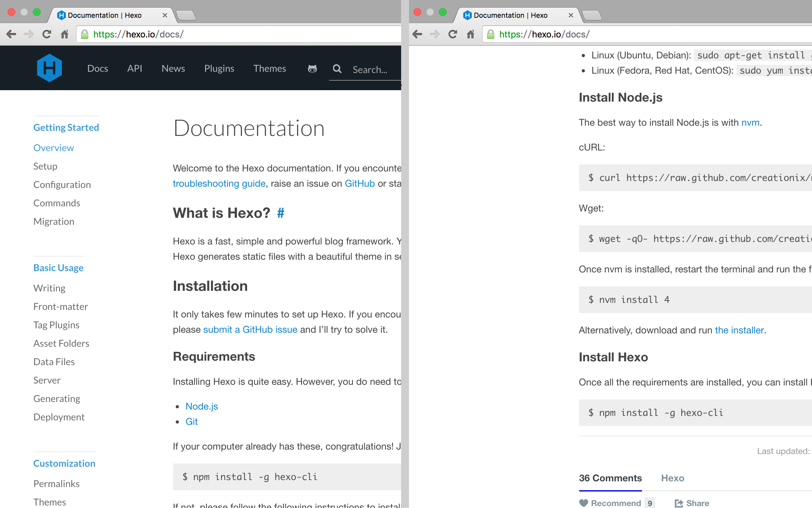Open the Tag Plugins sidebar link

tap(56, 325)
